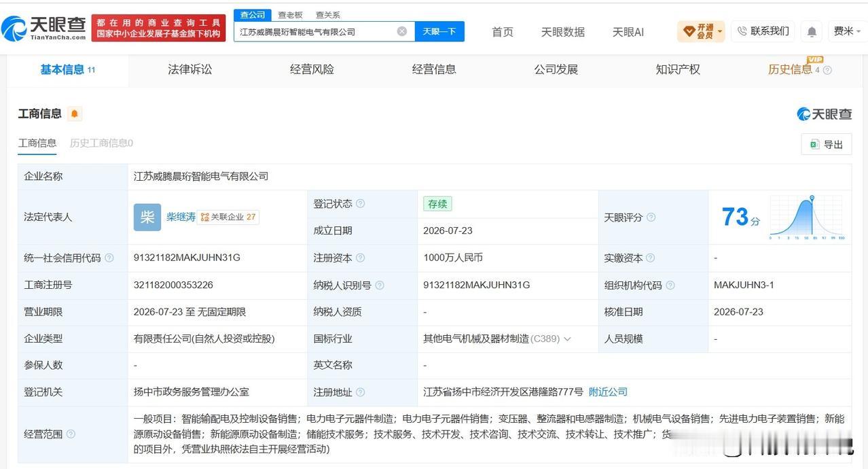Image resolution: width=868 pixels, height=469 pixels.
Task: Open legal representative 柴继涛 link
Action: [x=181, y=217]
